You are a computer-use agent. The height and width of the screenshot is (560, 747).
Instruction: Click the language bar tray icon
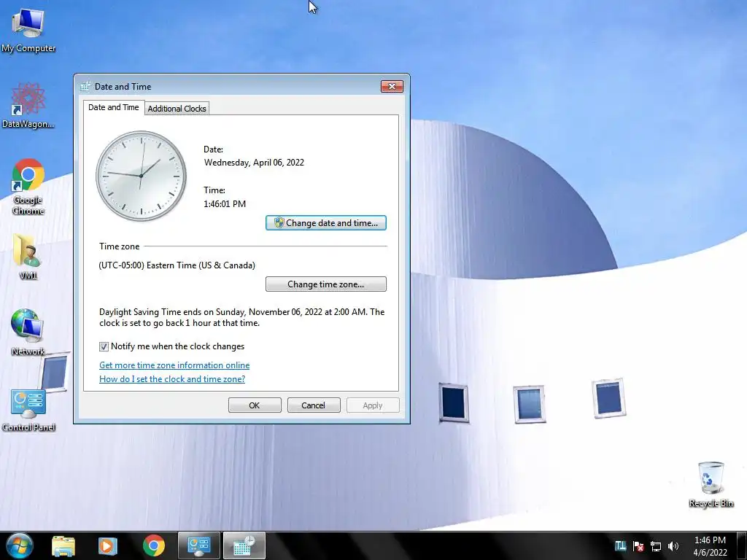click(x=620, y=546)
